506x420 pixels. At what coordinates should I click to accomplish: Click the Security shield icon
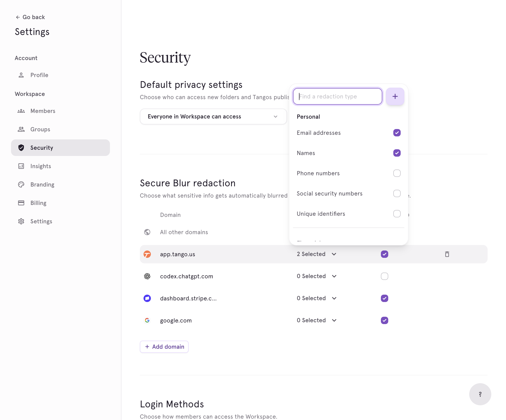point(21,148)
